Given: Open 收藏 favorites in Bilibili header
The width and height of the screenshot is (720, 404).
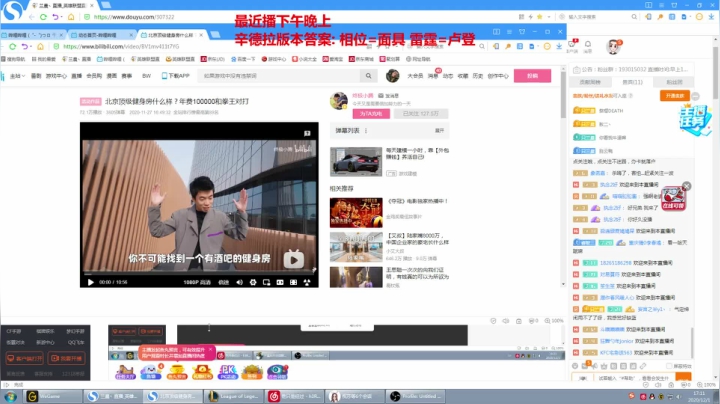Looking at the screenshot, I should 463,76.
